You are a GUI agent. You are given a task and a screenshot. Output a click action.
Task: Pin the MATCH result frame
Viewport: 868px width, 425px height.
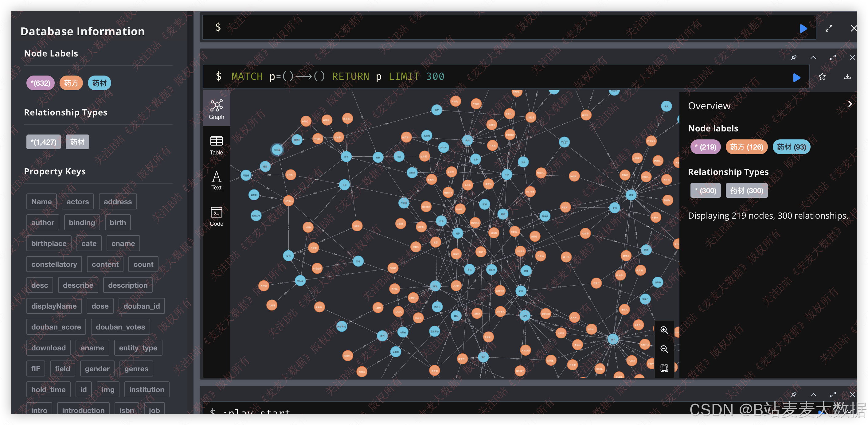[x=794, y=57]
